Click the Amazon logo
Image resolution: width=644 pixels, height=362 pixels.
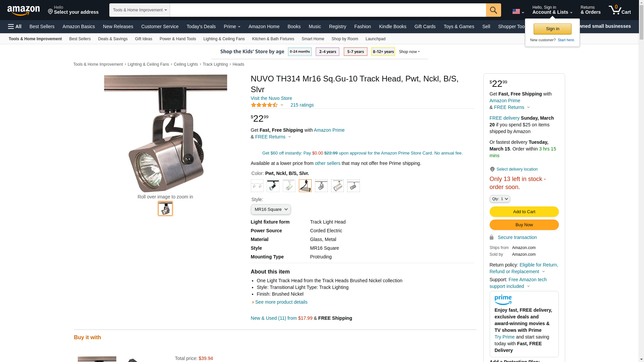point(23,10)
